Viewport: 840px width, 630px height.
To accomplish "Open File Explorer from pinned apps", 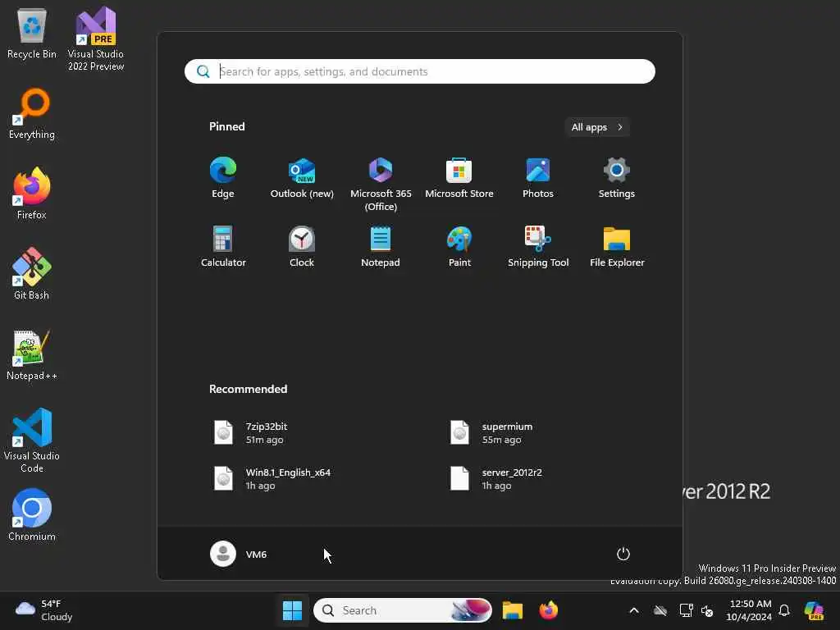I will click(x=617, y=246).
